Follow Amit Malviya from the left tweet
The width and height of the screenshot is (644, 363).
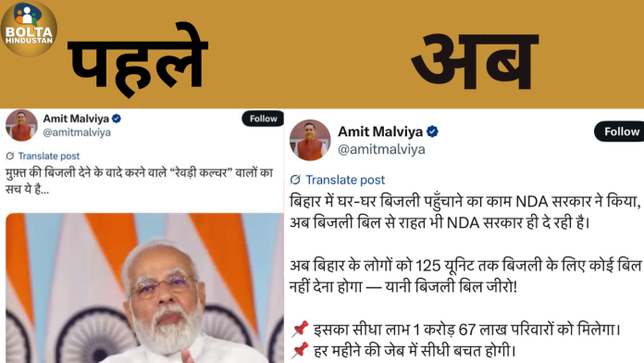coord(263,119)
